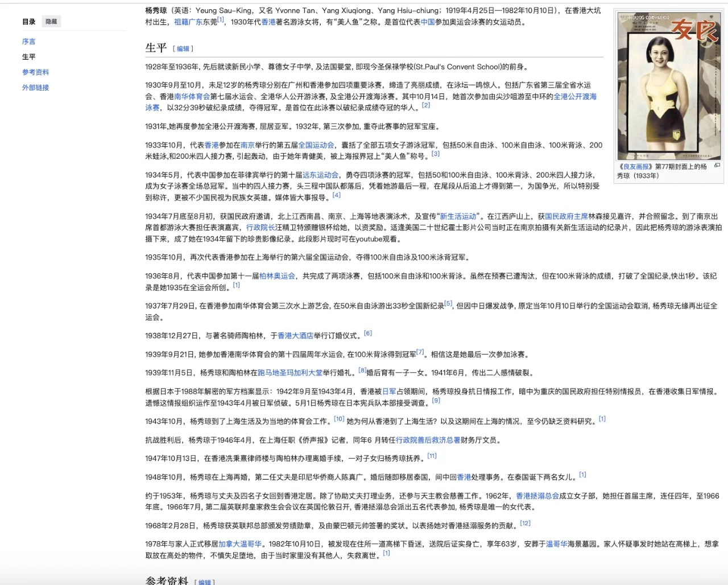
Task: Open citation [1] after 东莞 in intro
Action: tap(221, 19)
